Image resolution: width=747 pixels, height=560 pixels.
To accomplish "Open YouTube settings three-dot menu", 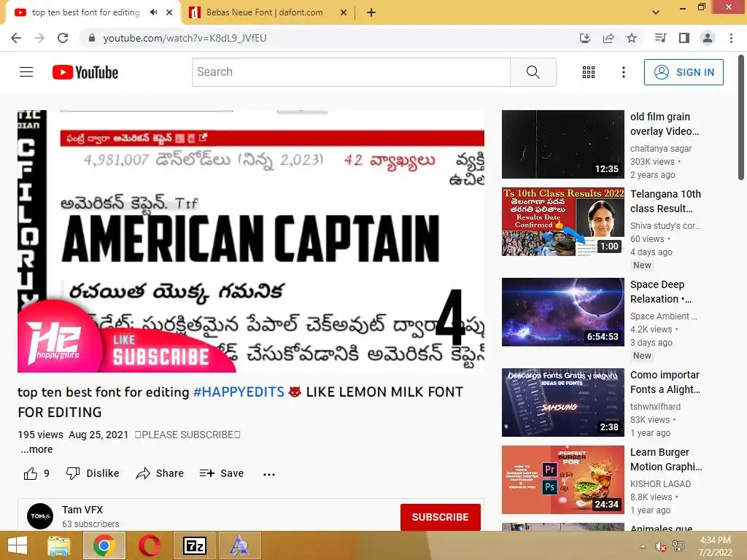I will click(623, 72).
